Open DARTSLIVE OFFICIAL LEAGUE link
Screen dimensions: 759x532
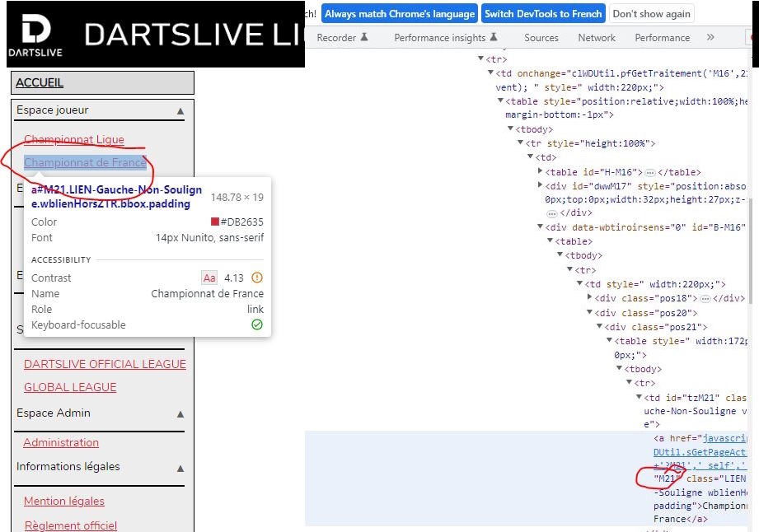pyautogui.click(x=105, y=364)
